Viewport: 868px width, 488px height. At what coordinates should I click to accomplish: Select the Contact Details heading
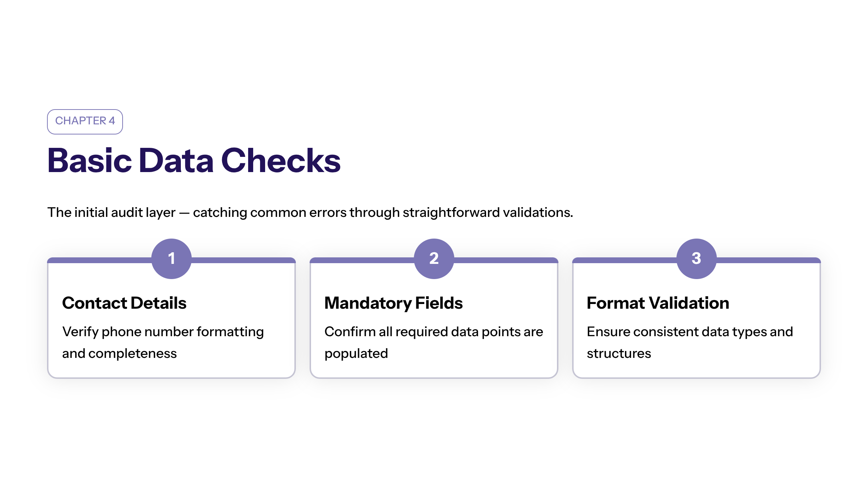(x=124, y=303)
